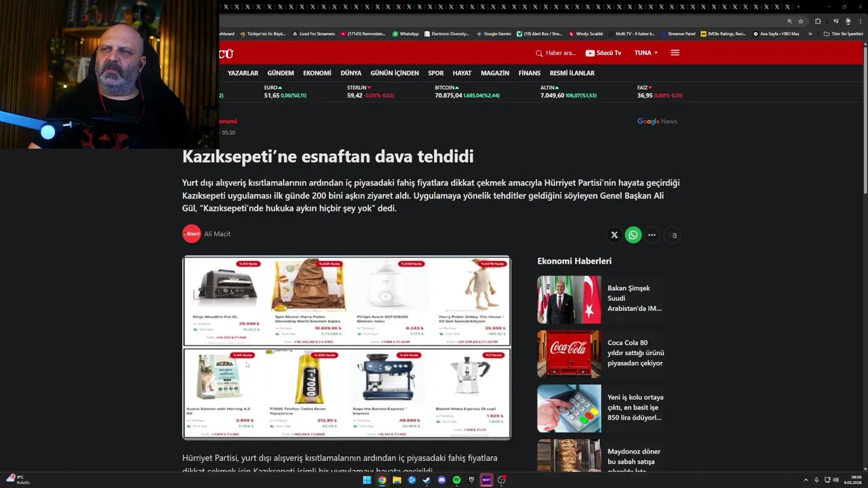Open Chrome from the taskbar
The height and width of the screenshot is (488, 868).
click(x=382, y=480)
